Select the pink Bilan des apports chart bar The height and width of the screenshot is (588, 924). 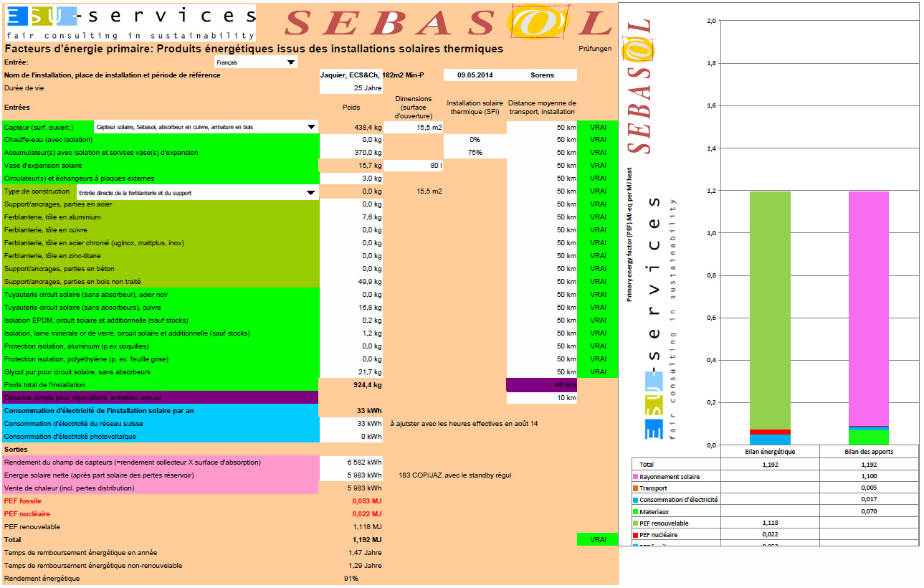868,308
